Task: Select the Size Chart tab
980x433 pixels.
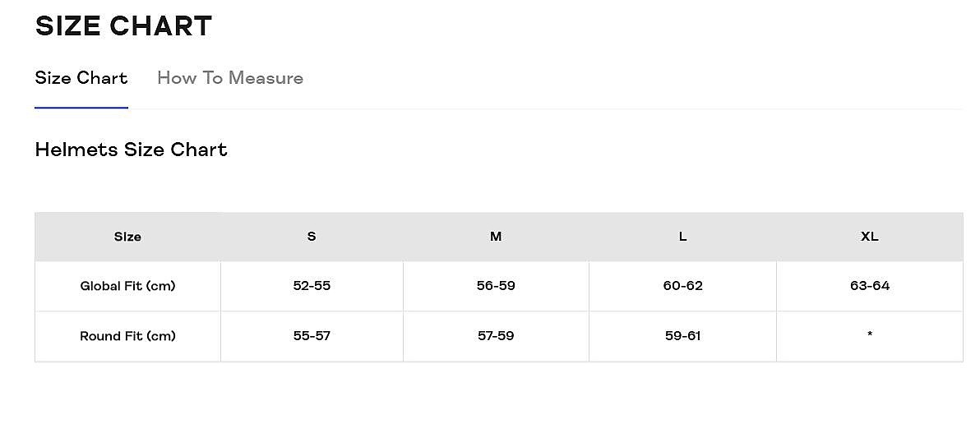Action: point(81,78)
